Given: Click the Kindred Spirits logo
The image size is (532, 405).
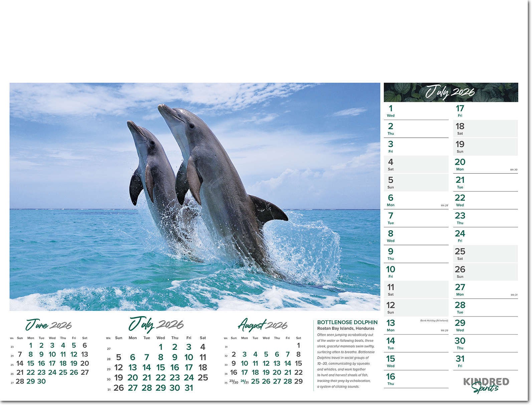Looking at the screenshot, I should tap(486, 385).
